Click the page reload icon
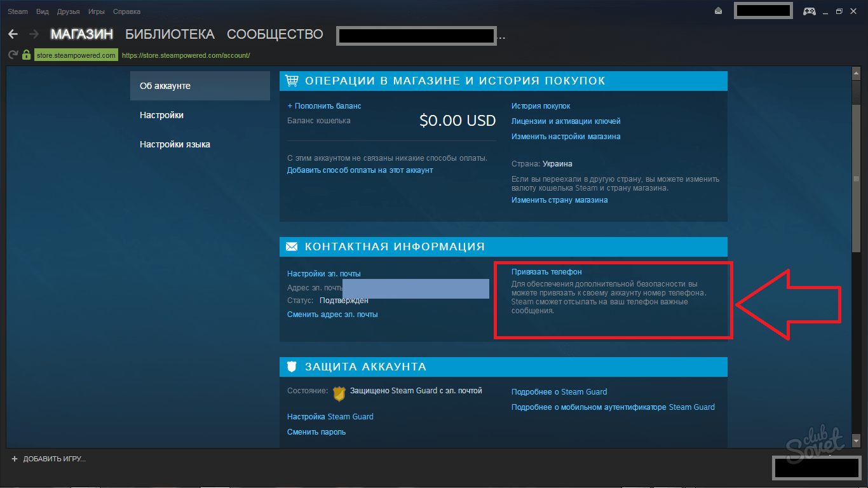Viewport: 868px width, 488px height. (x=13, y=55)
